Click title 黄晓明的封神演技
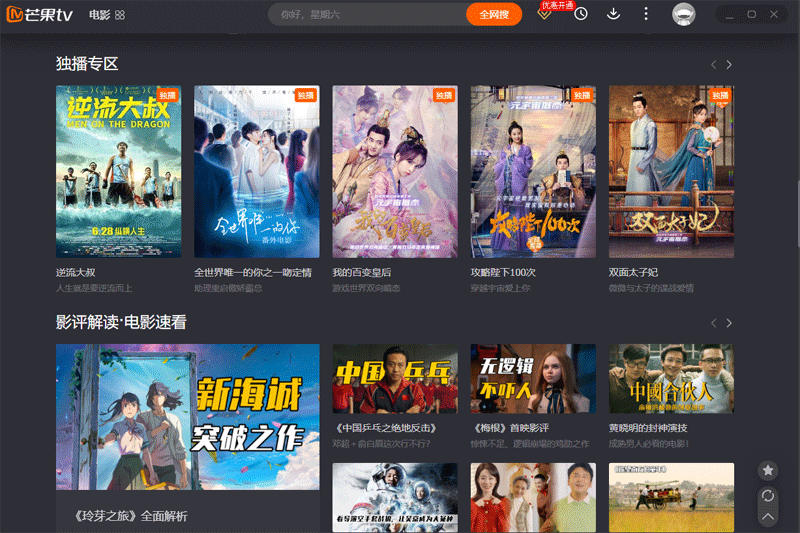800x533 pixels. coord(648,428)
